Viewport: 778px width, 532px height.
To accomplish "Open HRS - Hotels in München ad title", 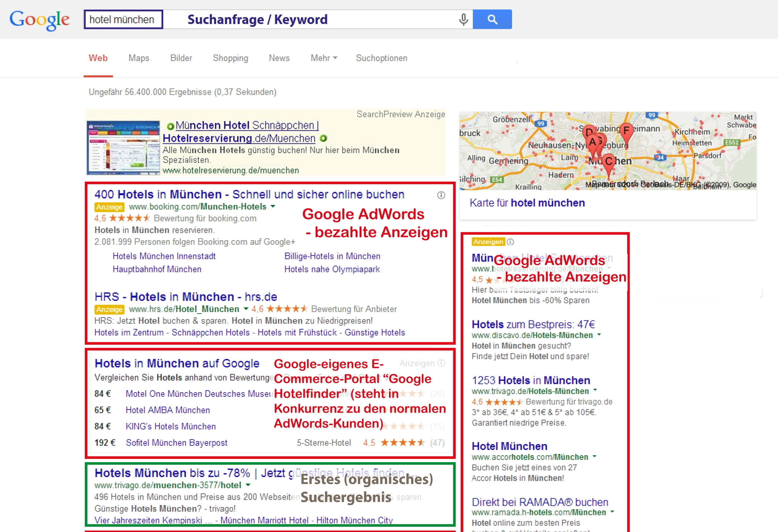I will [x=186, y=297].
